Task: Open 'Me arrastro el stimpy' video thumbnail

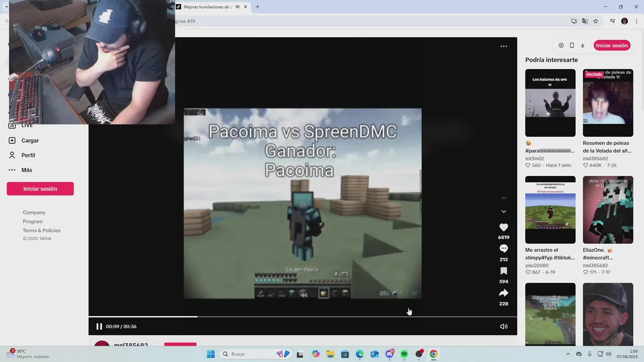Action: 550,210
